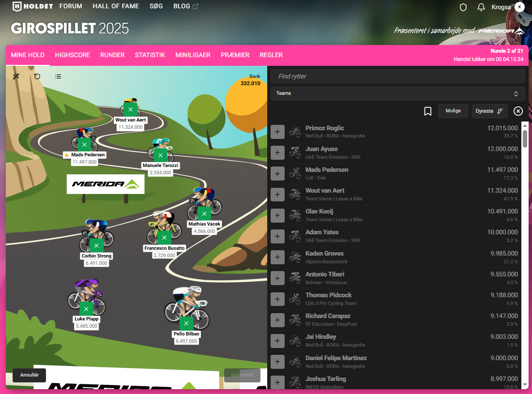Add Olav Kooij with plus button
Image resolution: width=532 pixels, height=394 pixels.
point(277,215)
